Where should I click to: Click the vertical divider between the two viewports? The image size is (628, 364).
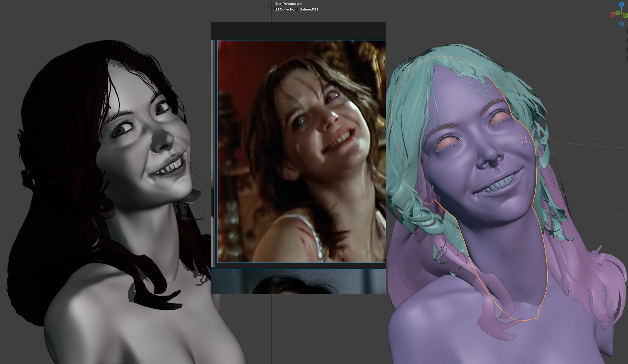tap(271, 327)
